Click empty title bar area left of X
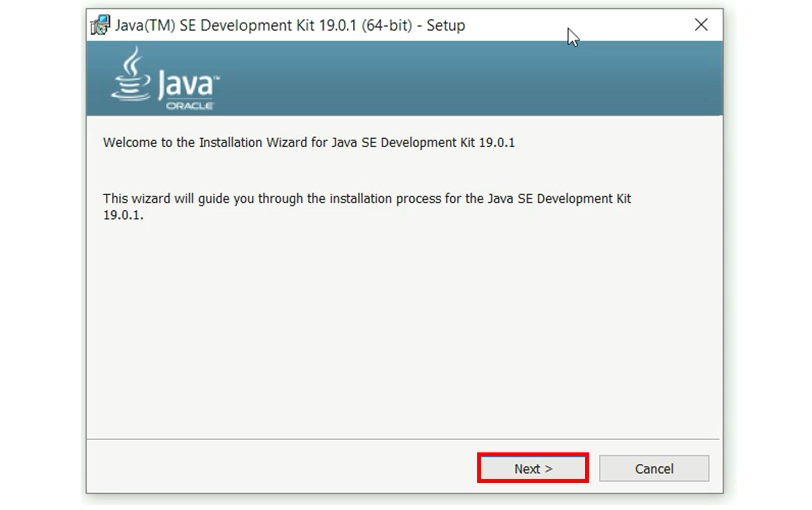Screen dimensions: 812x510 (628, 25)
